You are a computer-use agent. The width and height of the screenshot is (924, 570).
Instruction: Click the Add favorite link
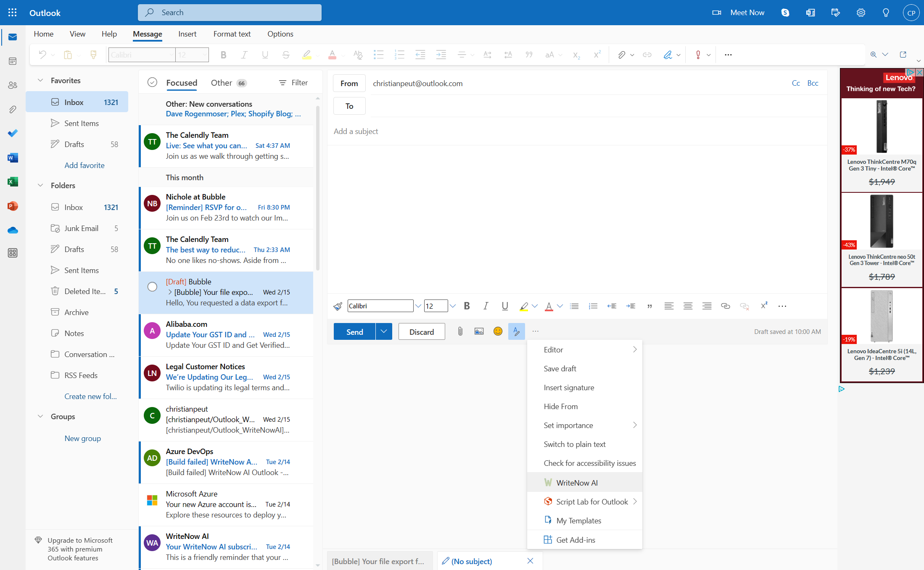pyautogui.click(x=84, y=165)
